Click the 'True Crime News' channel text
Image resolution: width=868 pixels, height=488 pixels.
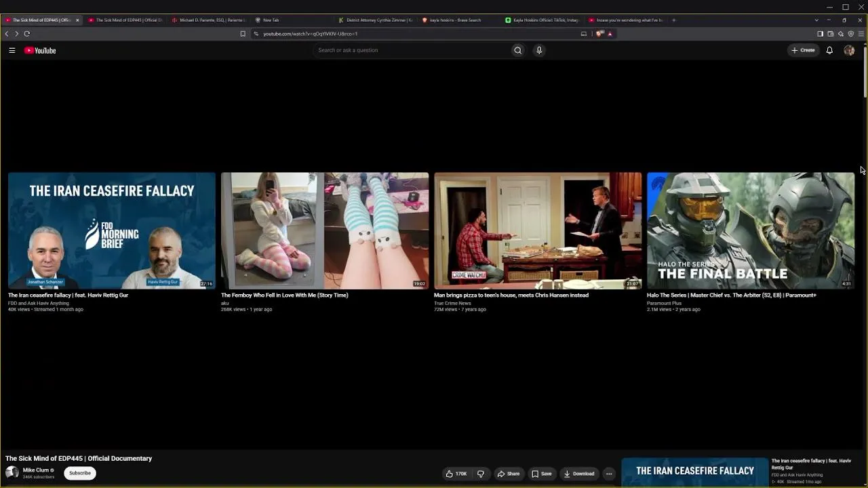click(x=452, y=303)
